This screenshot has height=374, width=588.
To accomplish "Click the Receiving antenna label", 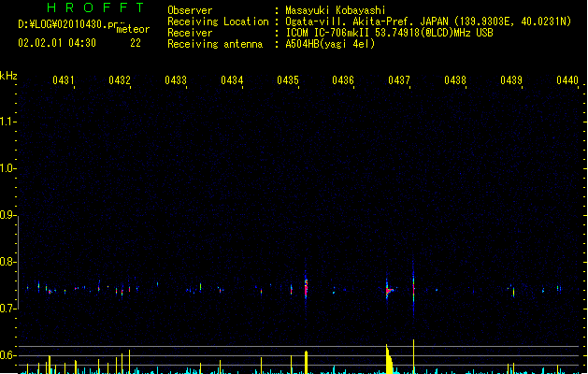I will point(215,44).
